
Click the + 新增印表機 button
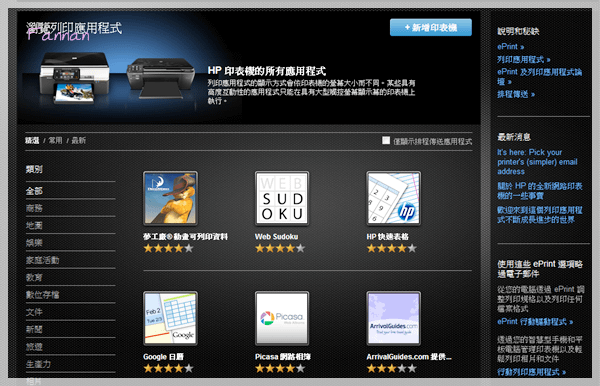(431, 28)
